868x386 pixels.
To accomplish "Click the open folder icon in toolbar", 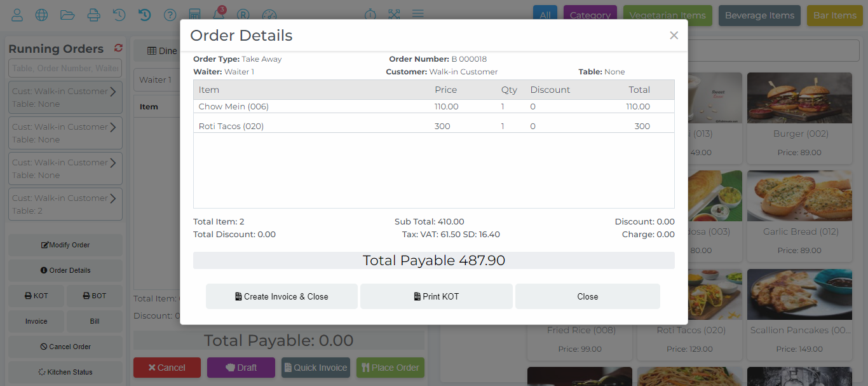I will (67, 15).
